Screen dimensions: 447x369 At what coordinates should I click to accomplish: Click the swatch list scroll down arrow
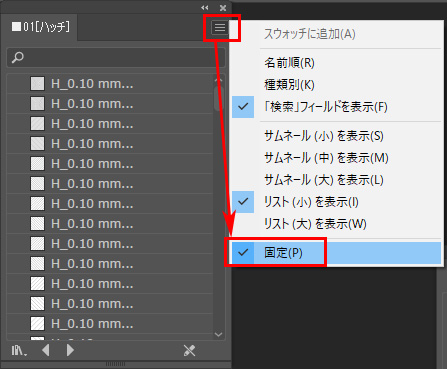(219, 334)
